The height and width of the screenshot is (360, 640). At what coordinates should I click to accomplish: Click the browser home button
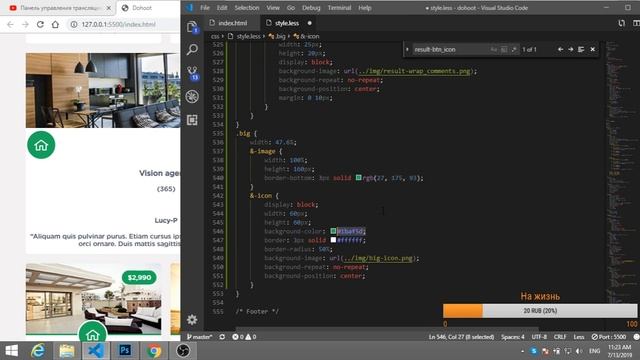coord(55,24)
